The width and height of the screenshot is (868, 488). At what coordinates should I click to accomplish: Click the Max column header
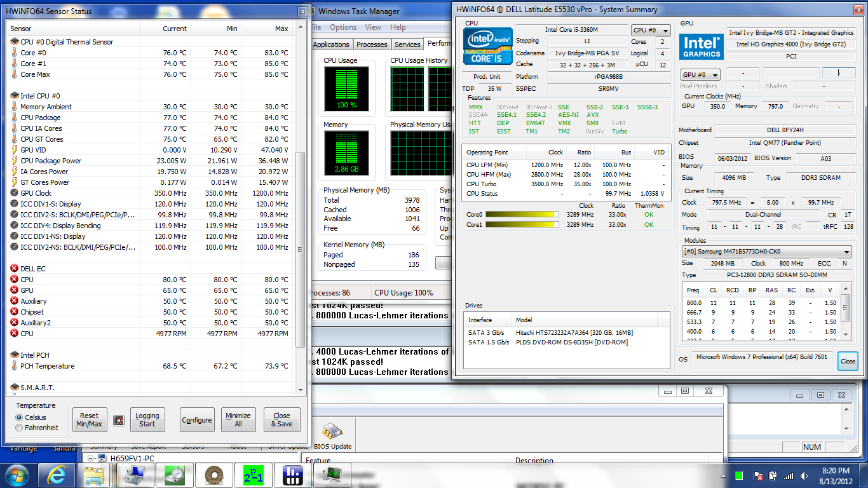click(266, 29)
